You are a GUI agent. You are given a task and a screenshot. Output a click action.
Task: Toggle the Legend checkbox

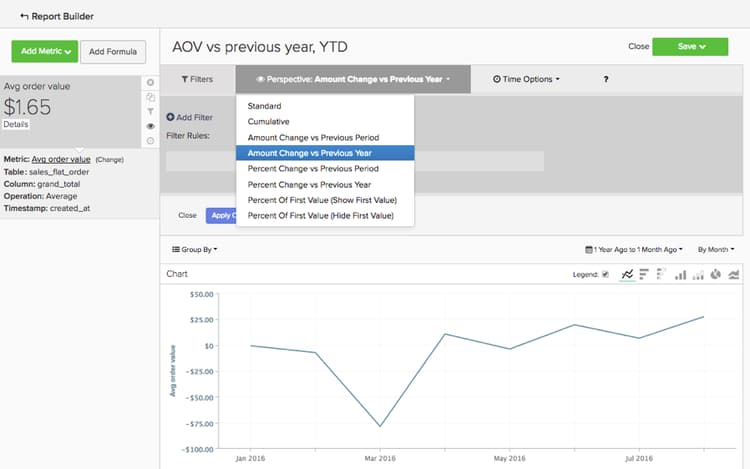click(x=605, y=274)
